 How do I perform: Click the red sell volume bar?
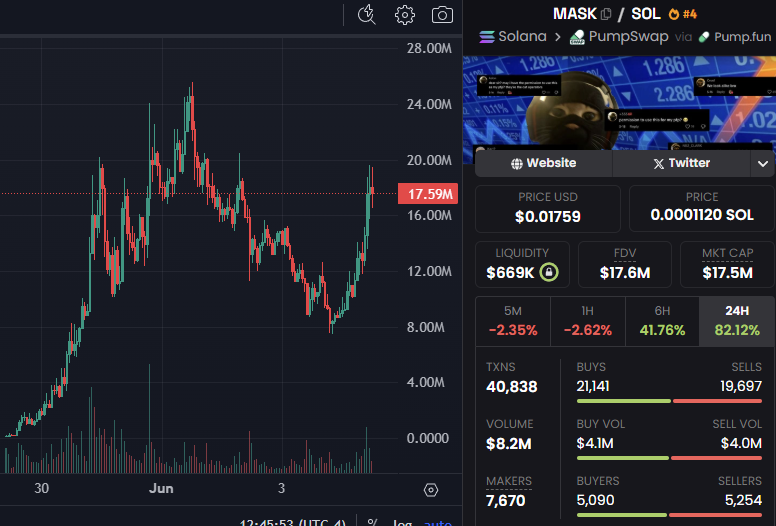click(x=716, y=458)
